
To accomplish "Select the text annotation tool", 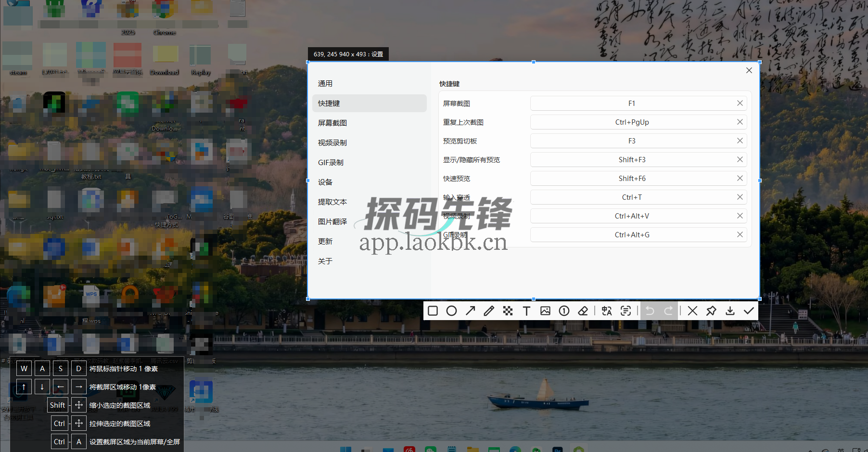I will pyautogui.click(x=526, y=310).
